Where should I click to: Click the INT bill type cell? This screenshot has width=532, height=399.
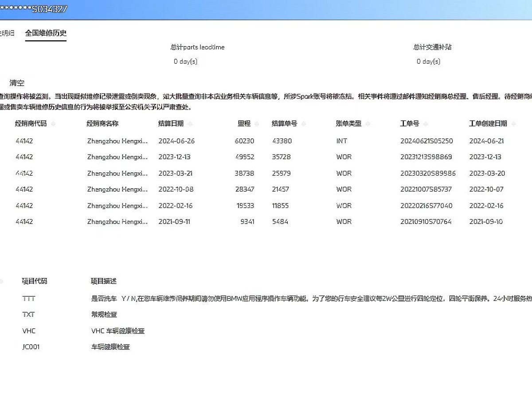[x=341, y=141]
